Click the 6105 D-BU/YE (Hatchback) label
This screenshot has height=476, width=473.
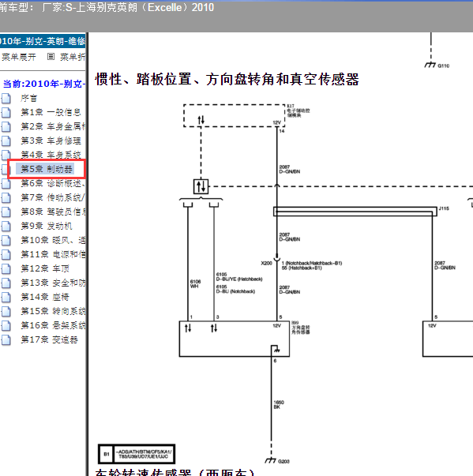pos(239,276)
